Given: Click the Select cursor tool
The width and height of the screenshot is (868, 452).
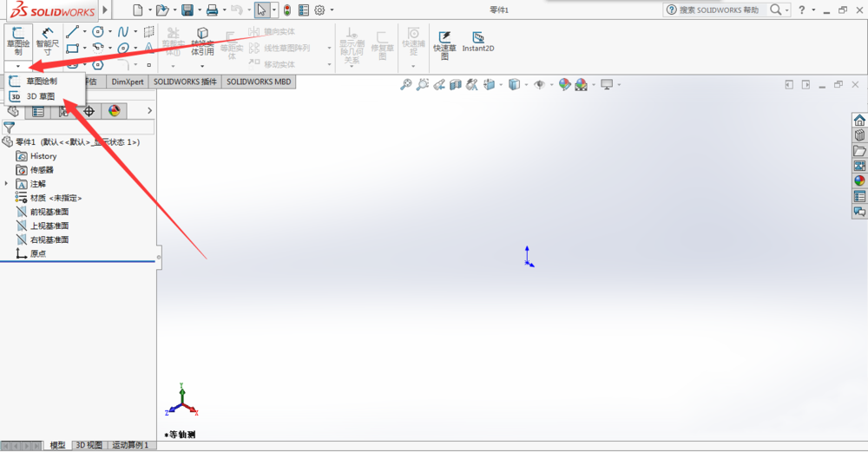Looking at the screenshot, I should coord(261,10).
